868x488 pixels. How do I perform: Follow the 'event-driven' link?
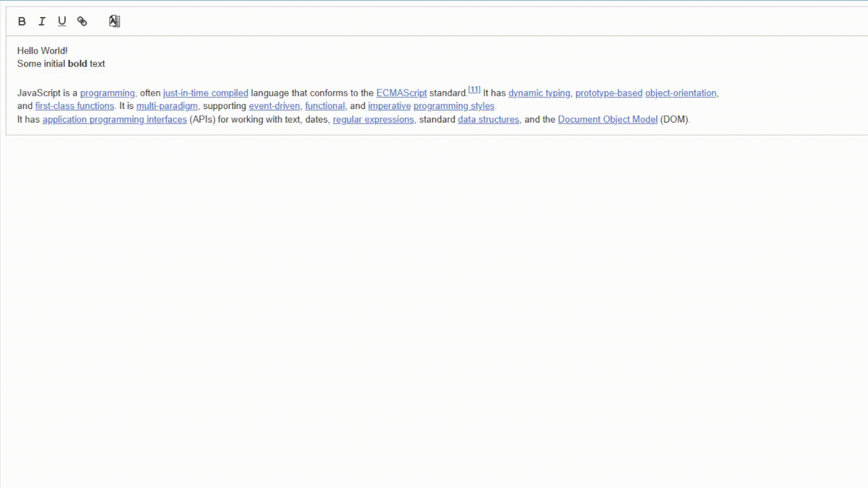point(274,106)
